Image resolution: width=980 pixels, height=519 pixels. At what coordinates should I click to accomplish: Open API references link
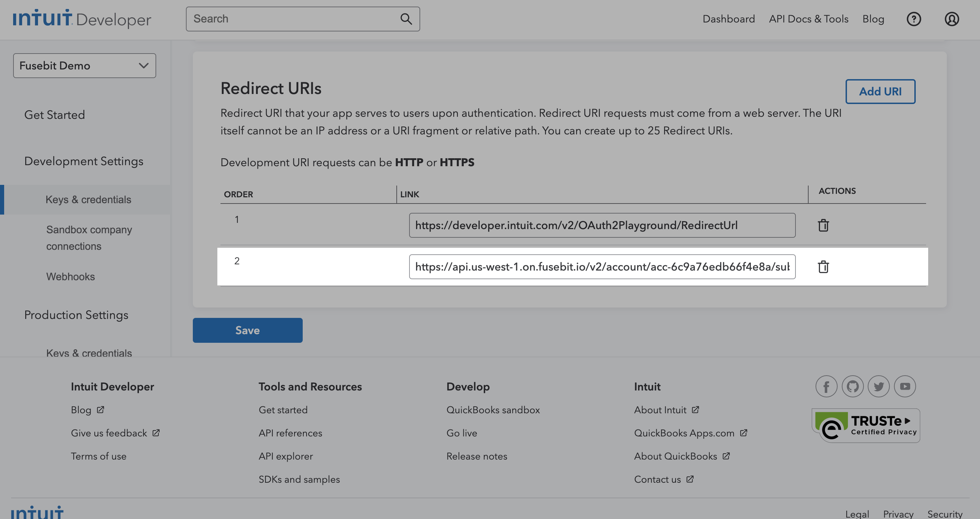pyautogui.click(x=290, y=433)
